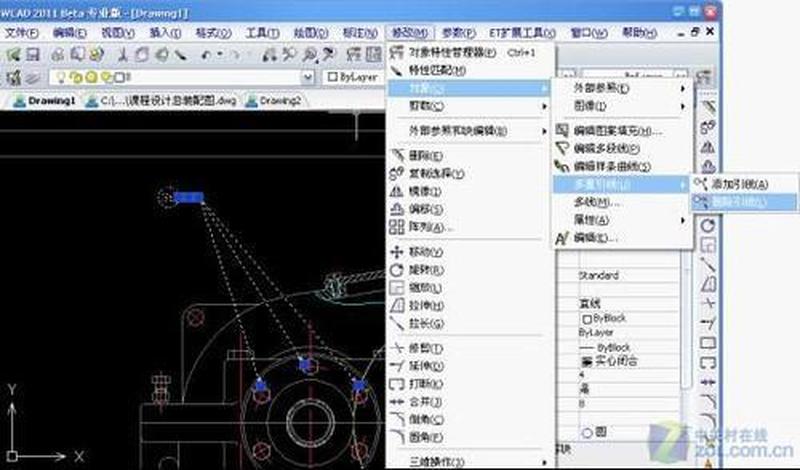Click the Paste icon in the top toolbar

click(x=162, y=54)
